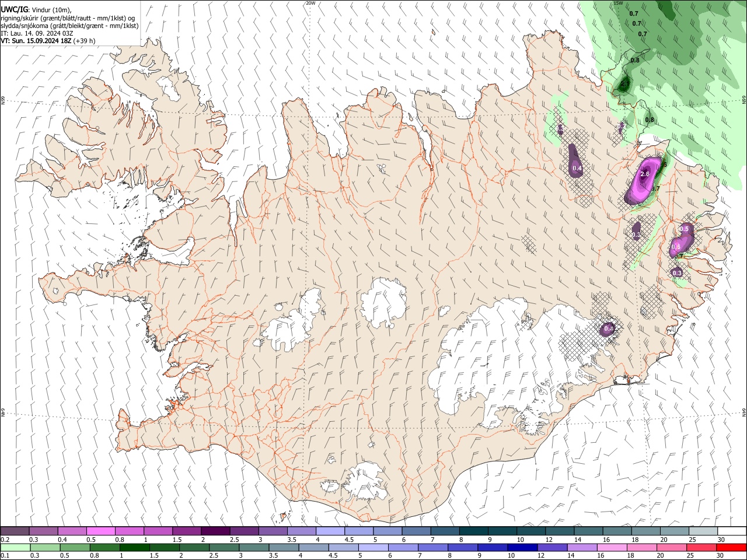Image resolution: width=747 pixels, height=560 pixels.
Task: Click the lower legend swatch labeled 8
Action: [463, 547]
